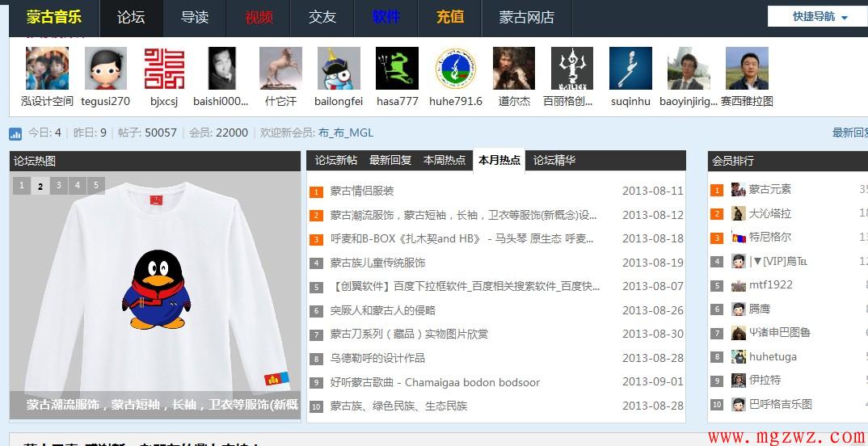The width and height of the screenshot is (868, 446).
Task: Click the forum statistics bar-chart icon
Action: click(15, 133)
